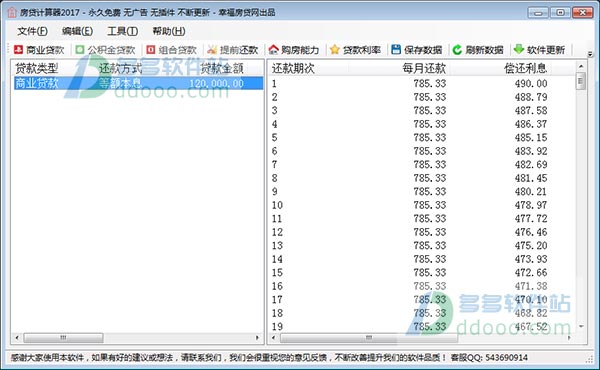Click the left pane horizontal scrollbar thumb

point(63,338)
